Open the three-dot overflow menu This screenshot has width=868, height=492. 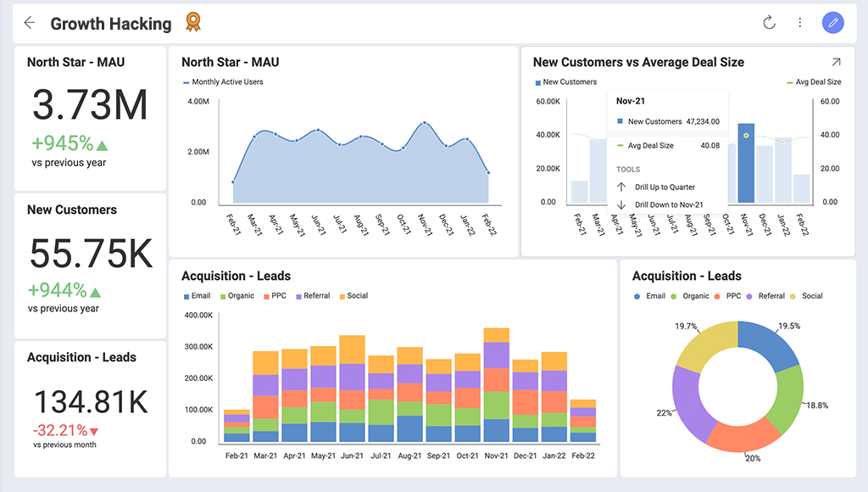coord(800,23)
